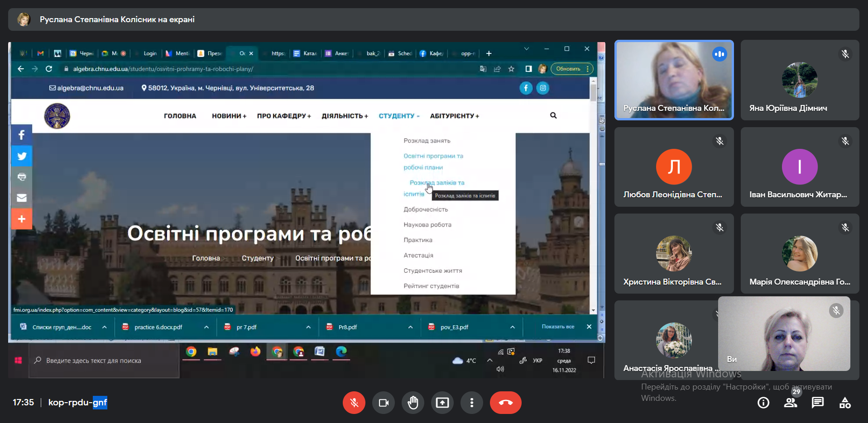Viewport: 868px width, 423px height.
Task: Expand options for practice 6.docx.pdf download
Action: (x=206, y=327)
